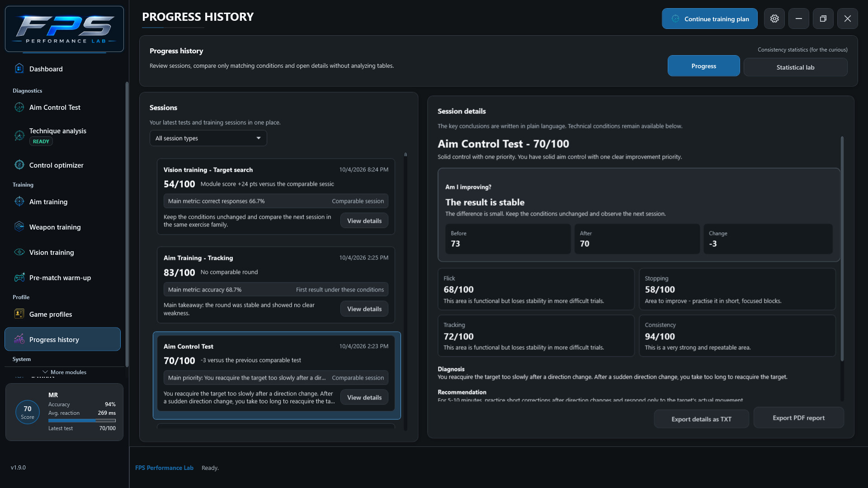Click 'Consistency statistics (for the curious)' label
Image resolution: width=868 pixels, height=488 pixels.
802,49
